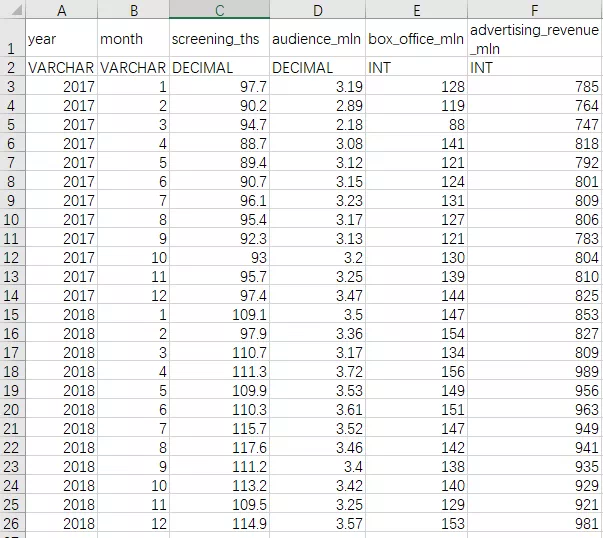Click audience value 3.72
Viewport: 603px width, 538px height.
click(x=318, y=371)
